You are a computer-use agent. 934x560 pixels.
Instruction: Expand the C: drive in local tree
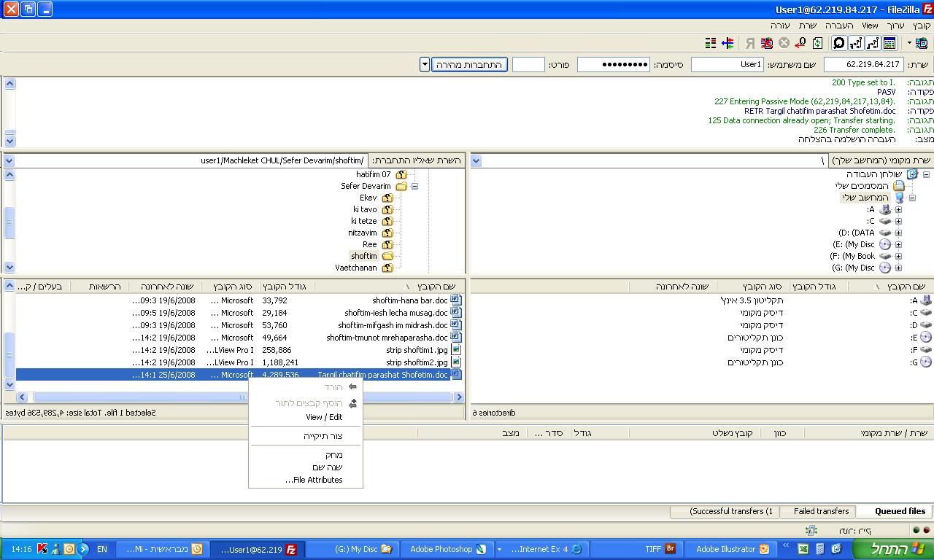(x=898, y=221)
